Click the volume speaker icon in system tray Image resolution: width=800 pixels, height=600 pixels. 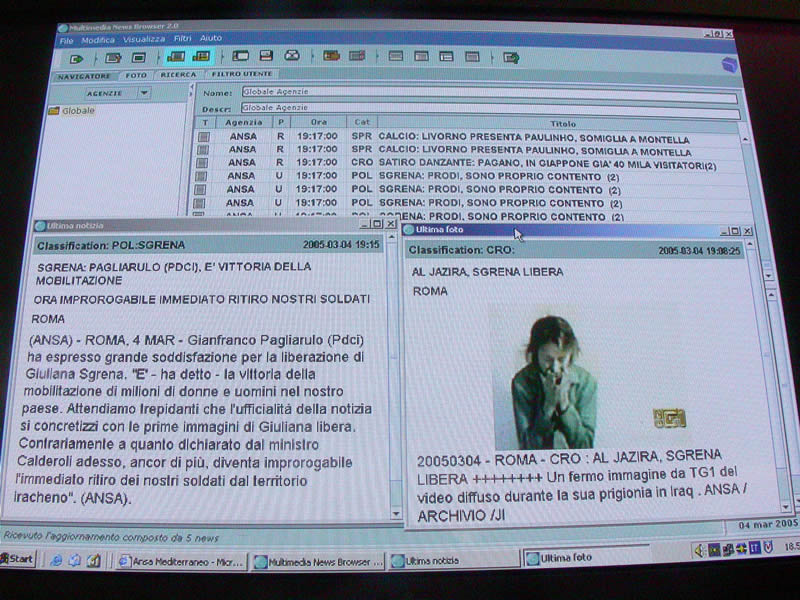(700, 549)
